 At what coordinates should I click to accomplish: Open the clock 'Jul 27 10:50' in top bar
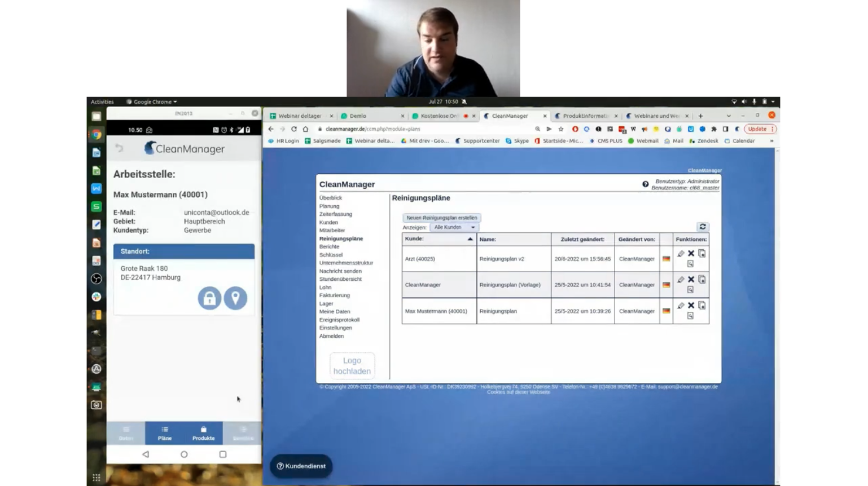(x=444, y=102)
